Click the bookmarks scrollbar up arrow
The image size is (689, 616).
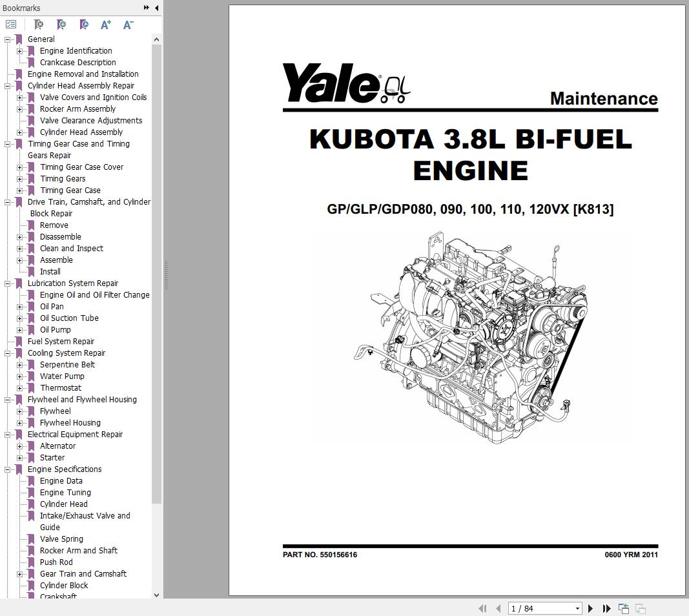tap(156, 39)
